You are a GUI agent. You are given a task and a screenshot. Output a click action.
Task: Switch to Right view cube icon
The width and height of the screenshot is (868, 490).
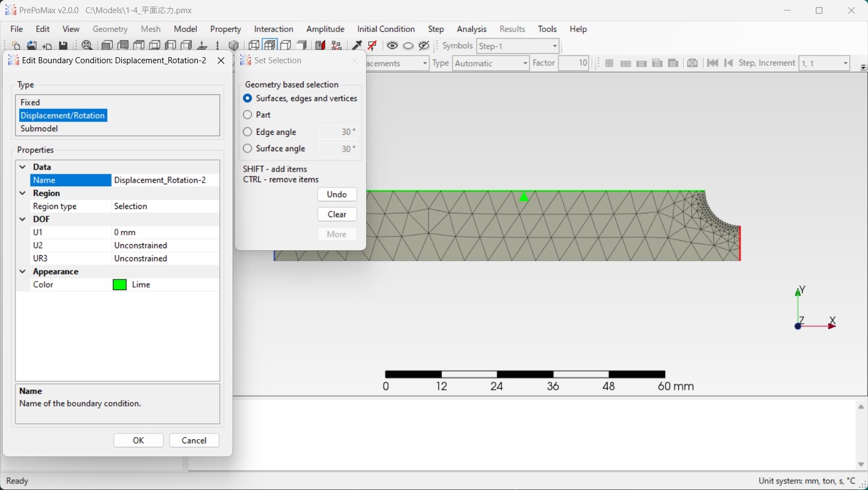pyautogui.click(x=187, y=46)
